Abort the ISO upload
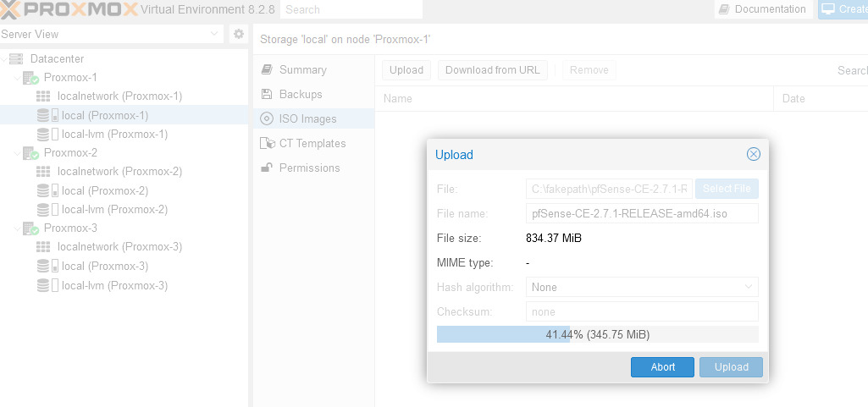 [662, 367]
